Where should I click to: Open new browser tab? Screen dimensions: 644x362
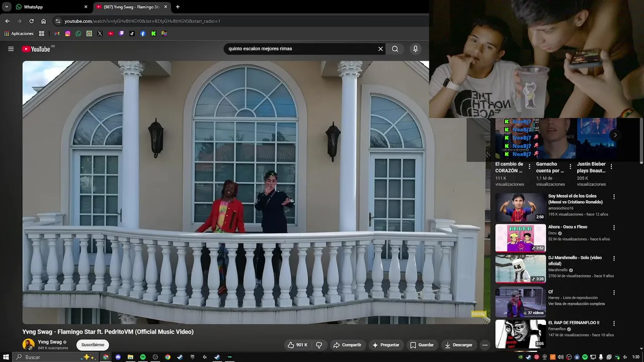[x=178, y=7]
